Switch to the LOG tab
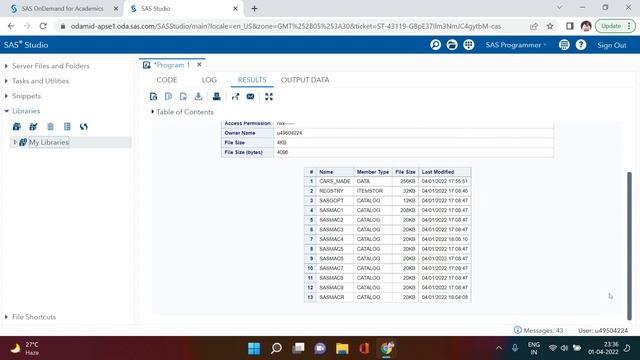The height and width of the screenshot is (360, 640). coord(209,80)
